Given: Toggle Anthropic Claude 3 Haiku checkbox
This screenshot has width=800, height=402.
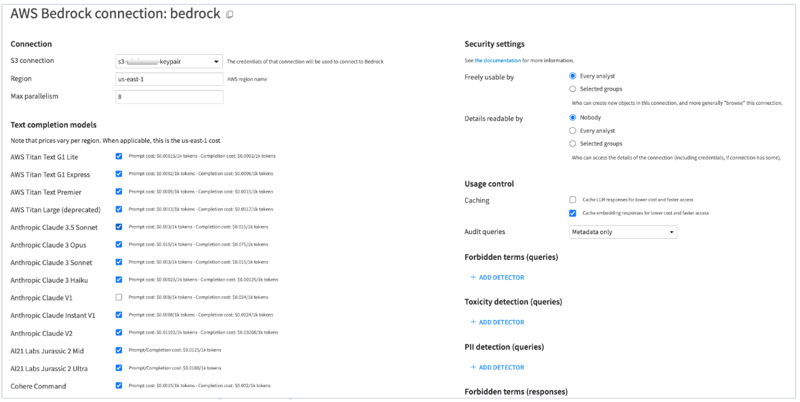Looking at the screenshot, I should [x=119, y=280].
